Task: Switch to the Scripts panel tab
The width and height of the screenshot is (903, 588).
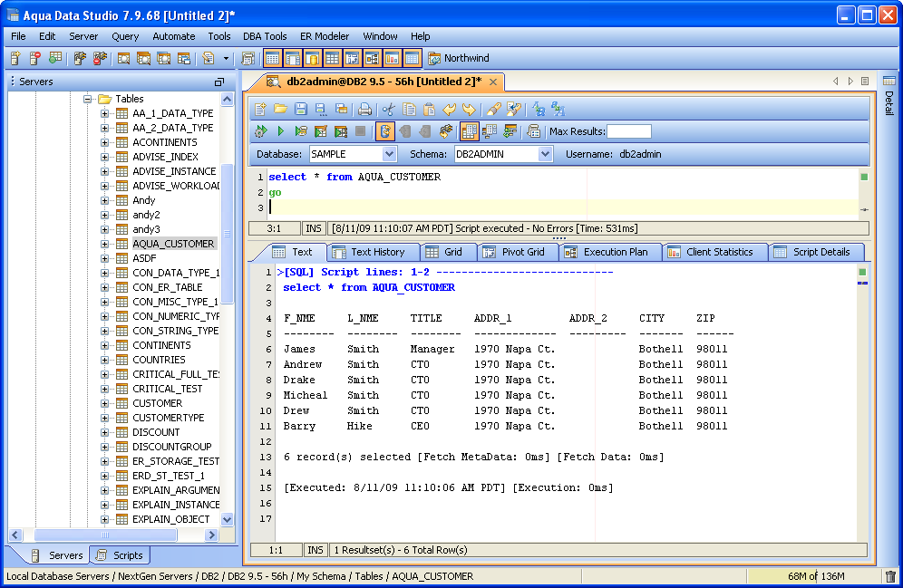Action: 121,555
